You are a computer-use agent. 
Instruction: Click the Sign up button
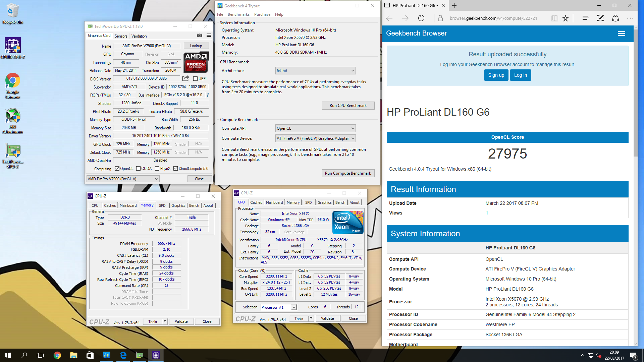click(496, 75)
